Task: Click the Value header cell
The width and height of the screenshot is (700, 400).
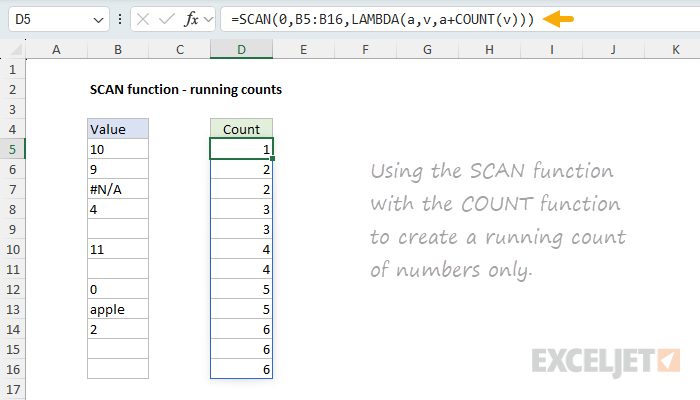Action: 118,129
